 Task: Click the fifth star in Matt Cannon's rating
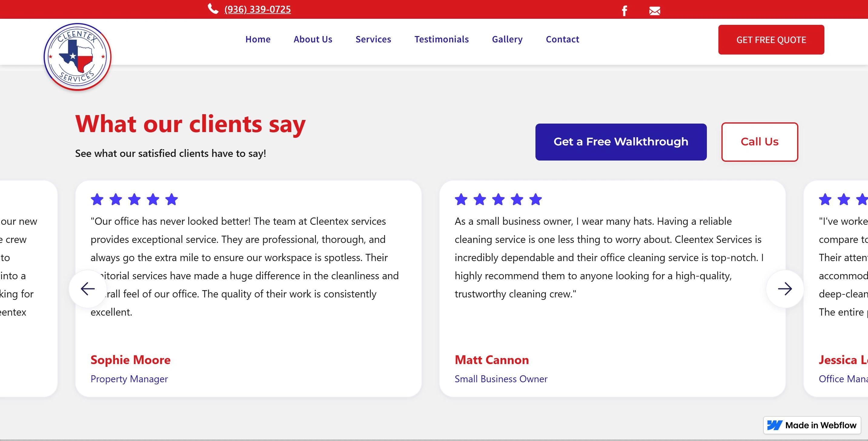pos(535,199)
